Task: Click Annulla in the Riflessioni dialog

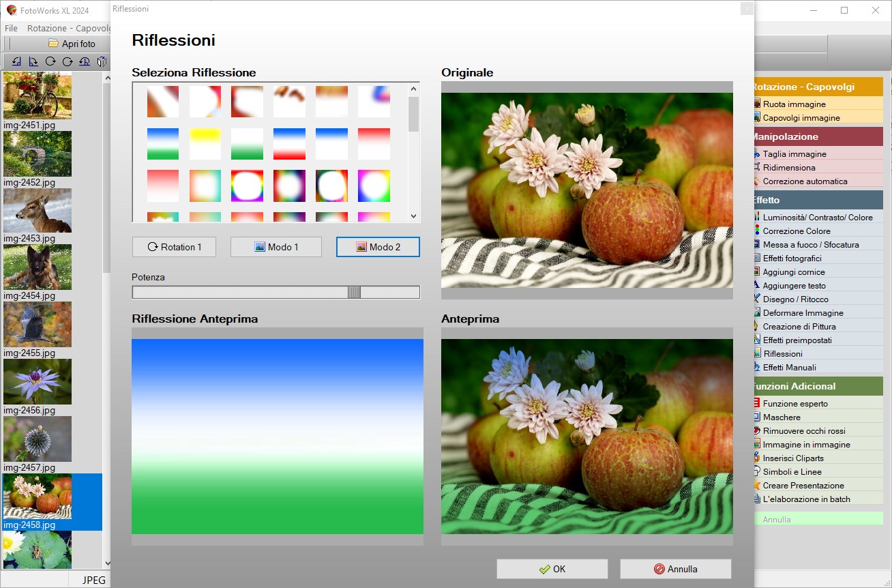Action: tap(676, 569)
